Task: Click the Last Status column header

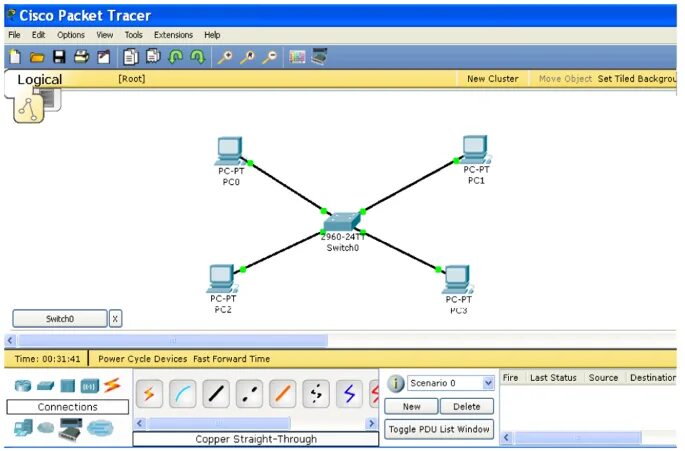Action: point(553,378)
